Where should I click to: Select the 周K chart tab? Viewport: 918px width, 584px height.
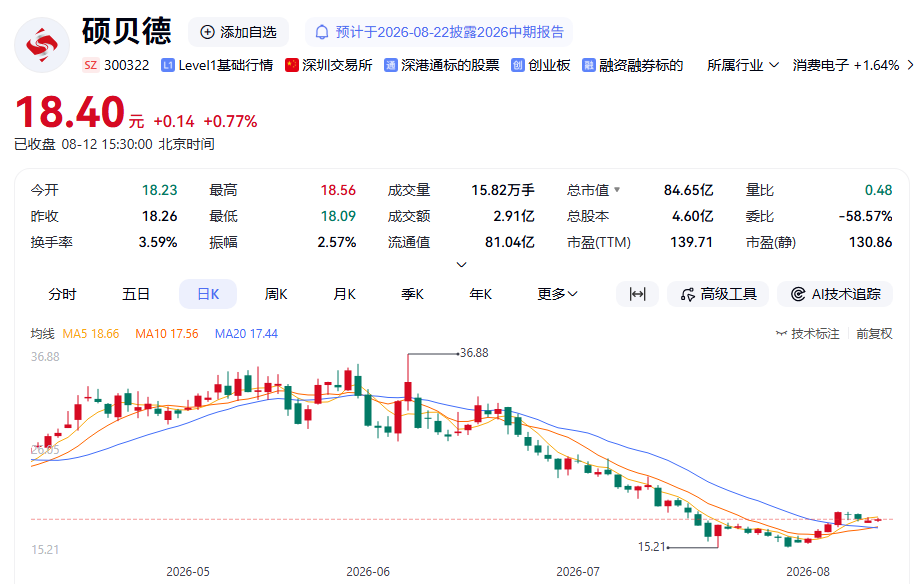276,294
